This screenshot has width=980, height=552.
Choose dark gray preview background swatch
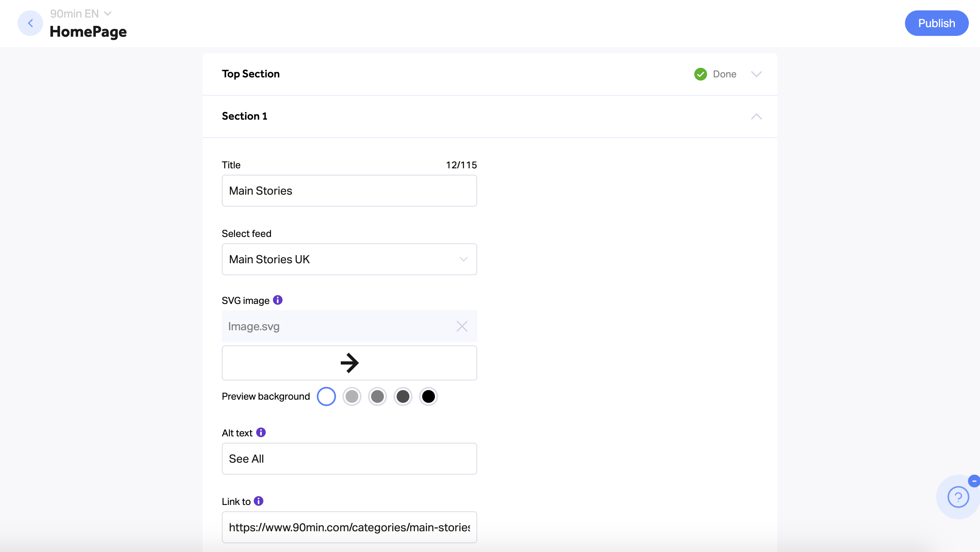tap(403, 396)
